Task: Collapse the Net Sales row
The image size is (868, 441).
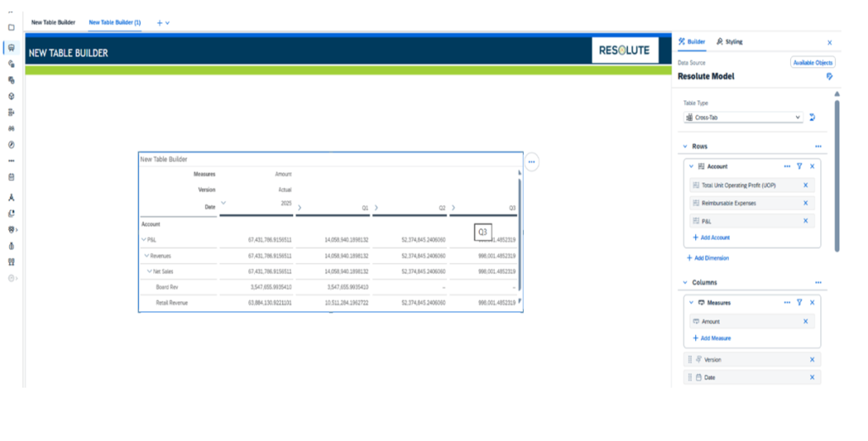Action: [149, 271]
